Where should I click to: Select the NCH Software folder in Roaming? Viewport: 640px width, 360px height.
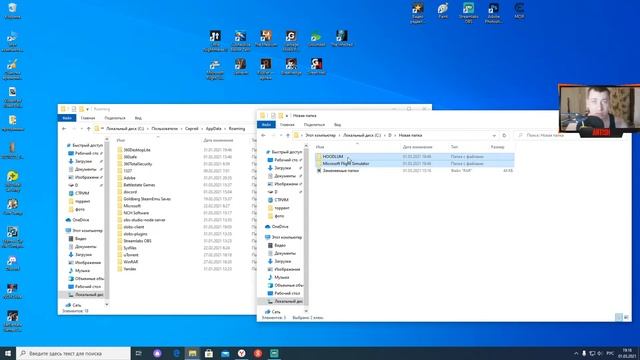point(136,213)
